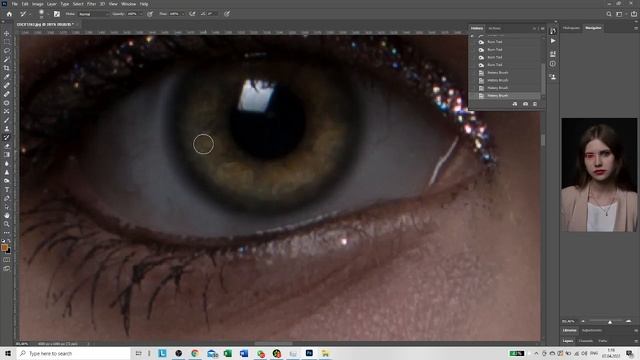The image size is (640, 360).
Task: Switch to the Channels tab
Action: coord(585,341)
